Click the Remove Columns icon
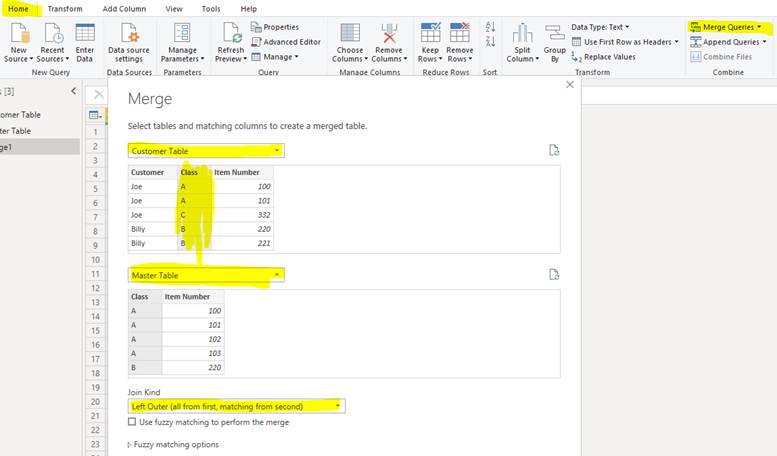 point(389,33)
